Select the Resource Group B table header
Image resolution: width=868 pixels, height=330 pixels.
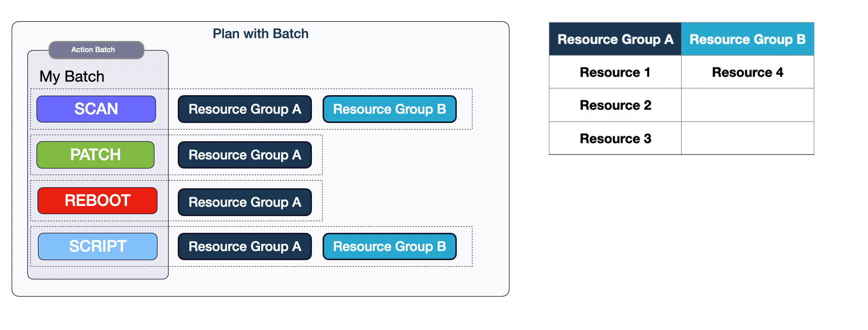tap(747, 39)
